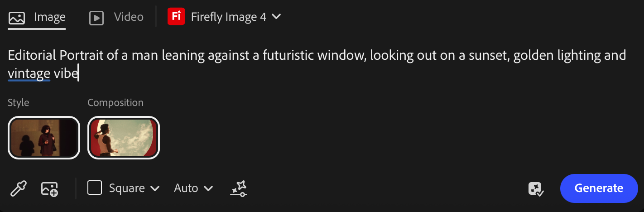Screen dimensions: 644x212
Task: Click the eyedropper style picker icon
Action: 19,188
